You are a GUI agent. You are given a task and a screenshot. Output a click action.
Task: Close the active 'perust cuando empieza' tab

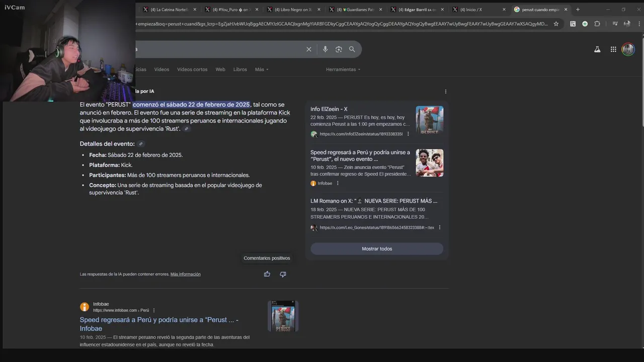566,10
